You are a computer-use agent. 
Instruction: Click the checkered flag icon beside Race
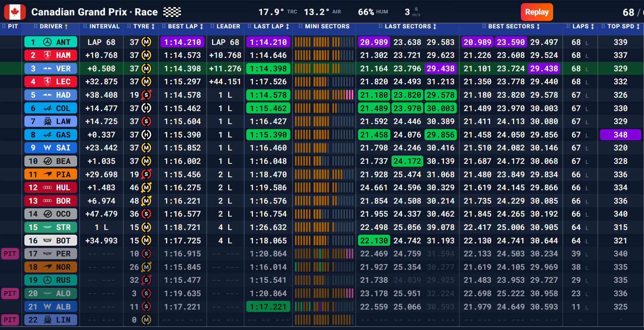tap(172, 12)
